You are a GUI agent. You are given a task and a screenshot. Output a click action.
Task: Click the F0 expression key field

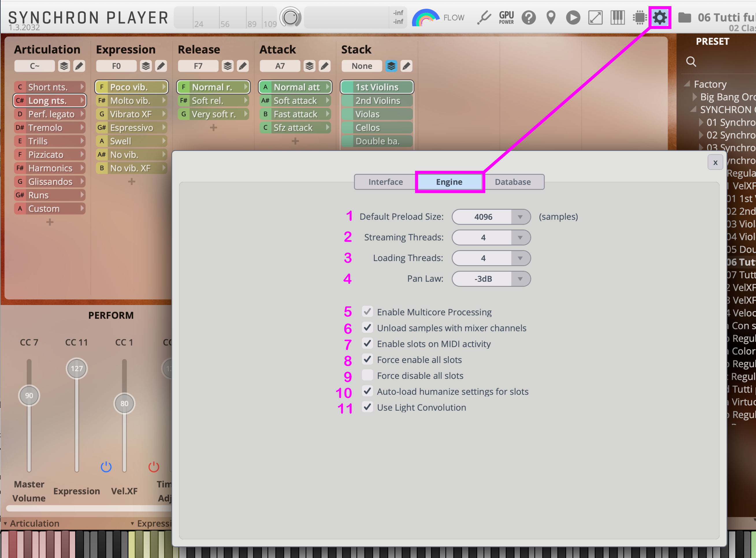[116, 66]
